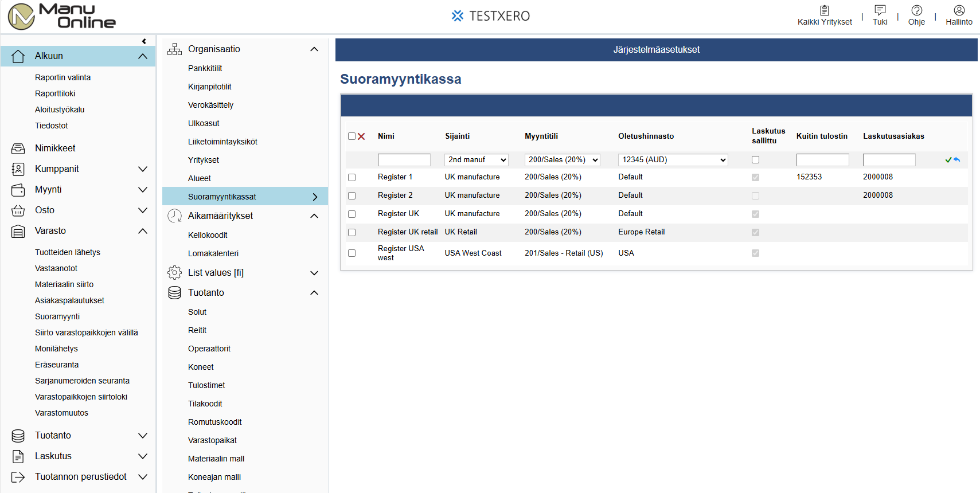Open Liiketoimintayksiköt menu item
This screenshot has height=493, width=980.
point(222,142)
